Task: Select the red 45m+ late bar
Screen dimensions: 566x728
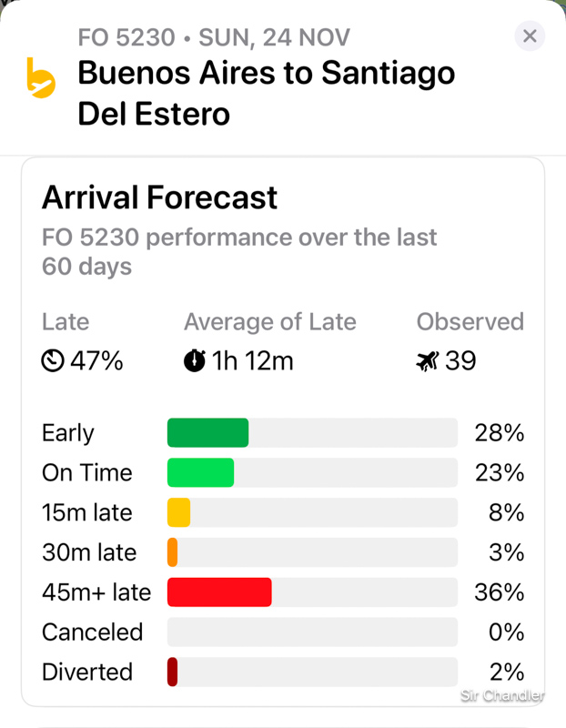Action: pyautogui.click(x=219, y=592)
